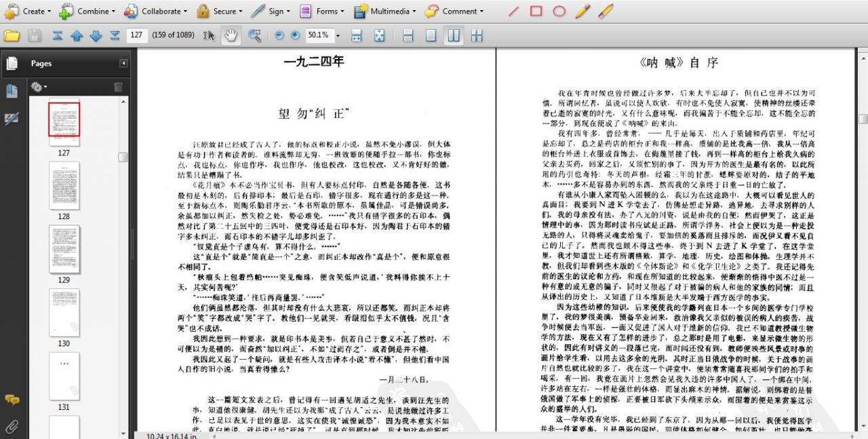The height and width of the screenshot is (439, 868).
Task: Select the Pencil tool
Action: click(583, 11)
